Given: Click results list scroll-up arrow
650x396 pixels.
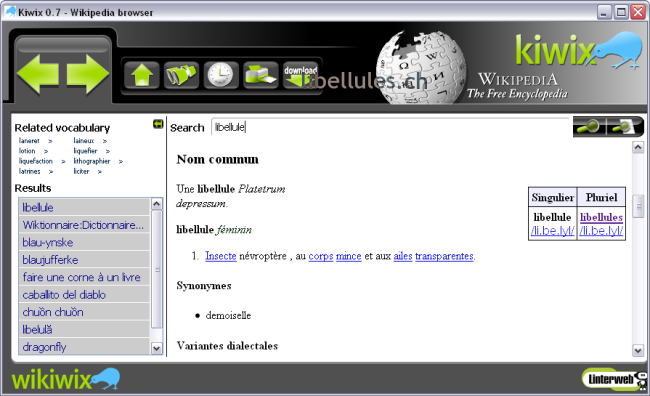Looking at the screenshot, I should tap(156, 204).
